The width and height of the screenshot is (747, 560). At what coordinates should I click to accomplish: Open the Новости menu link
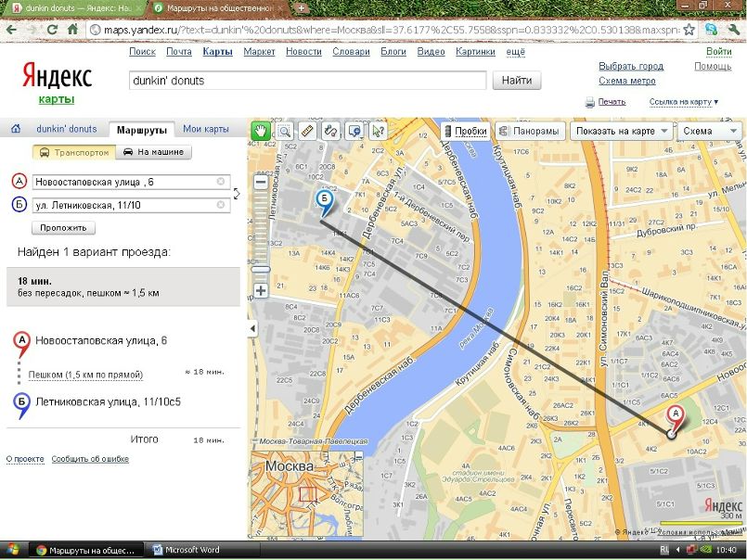point(304,51)
